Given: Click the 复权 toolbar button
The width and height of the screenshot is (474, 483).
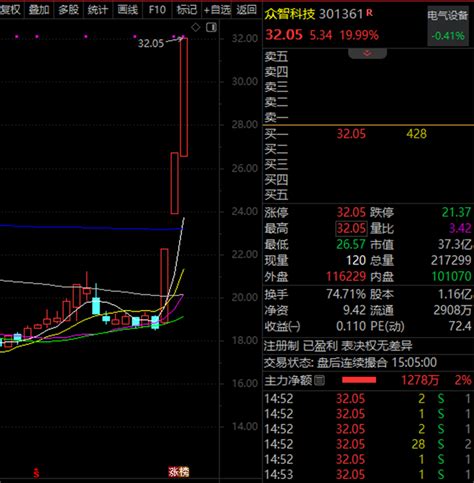Looking at the screenshot, I should tap(11, 10).
